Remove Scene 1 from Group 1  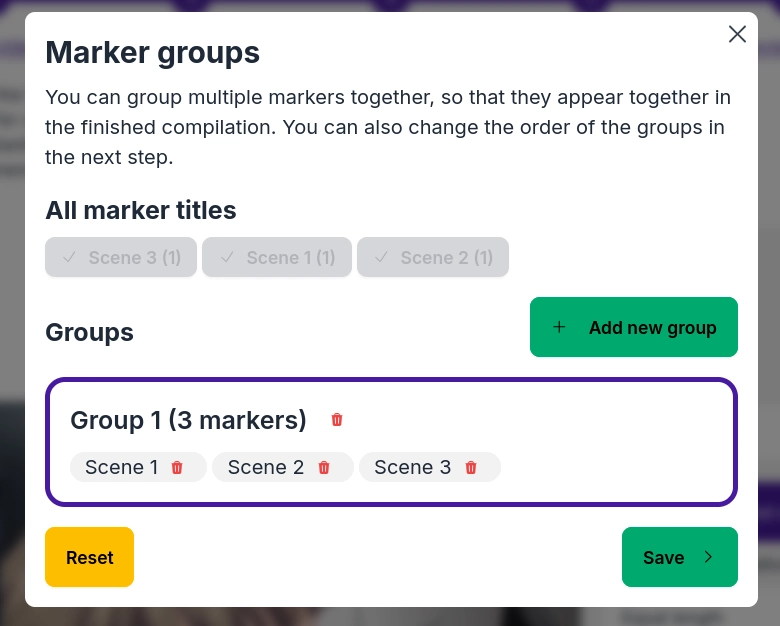(x=177, y=467)
